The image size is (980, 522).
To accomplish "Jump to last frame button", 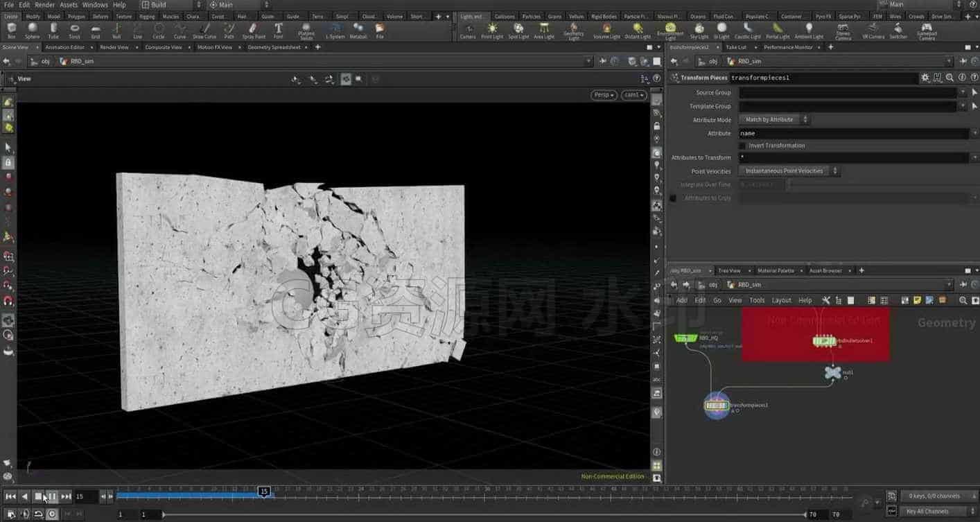I will (66, 496).
